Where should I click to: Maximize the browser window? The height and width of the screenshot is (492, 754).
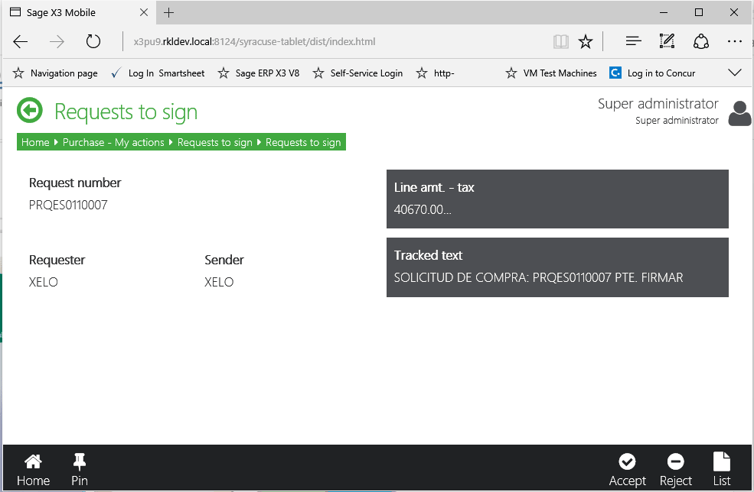pos(699,13)
